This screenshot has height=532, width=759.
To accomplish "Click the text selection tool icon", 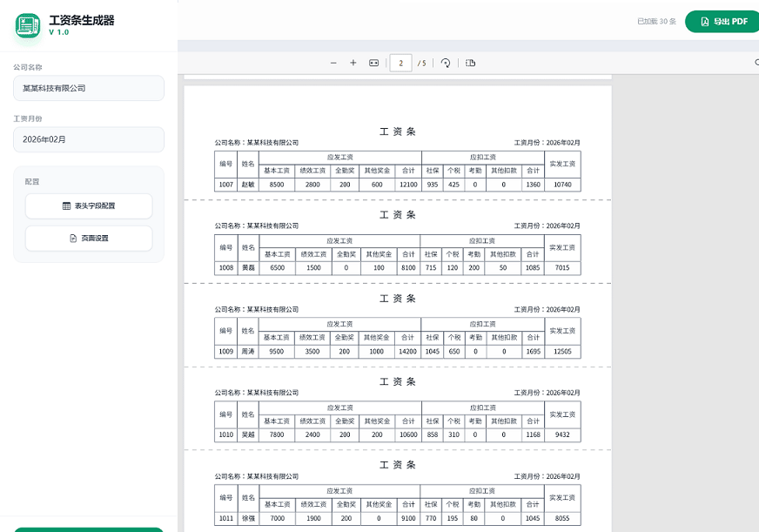I will click(471, 63).
